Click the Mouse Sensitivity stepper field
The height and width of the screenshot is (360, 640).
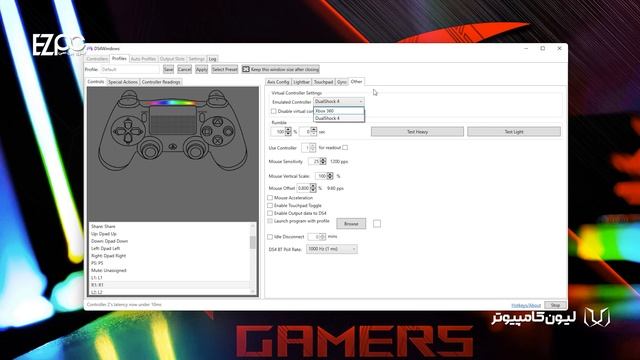tap(317, 162)
